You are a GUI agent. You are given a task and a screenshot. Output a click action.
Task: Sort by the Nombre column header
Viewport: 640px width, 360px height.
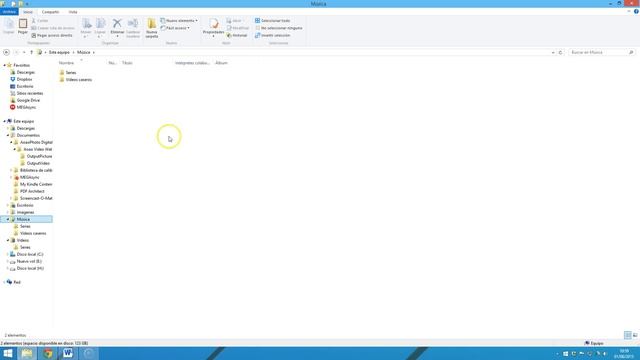click(67, 63)
